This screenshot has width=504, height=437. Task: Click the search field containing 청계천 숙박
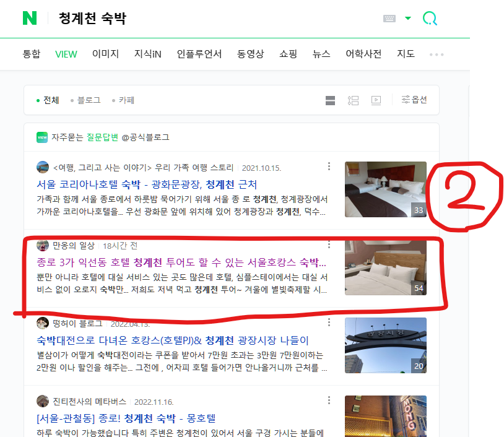pos(93,19)
